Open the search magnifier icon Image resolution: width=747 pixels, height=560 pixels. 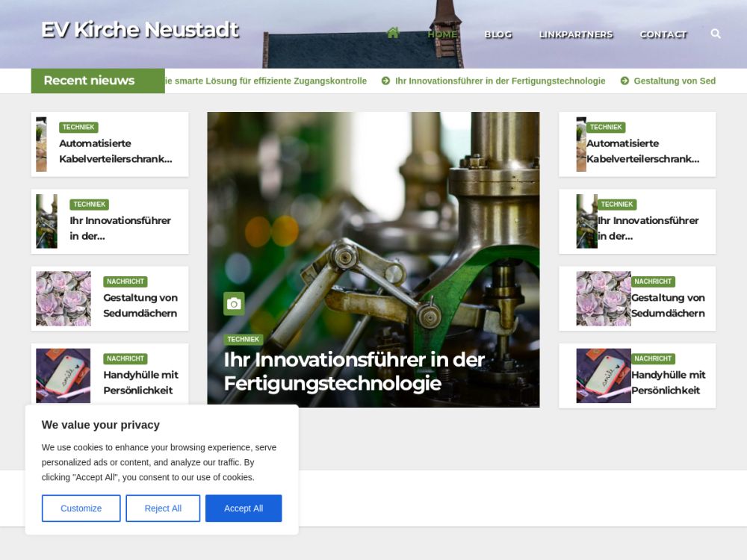coord(716,34)
